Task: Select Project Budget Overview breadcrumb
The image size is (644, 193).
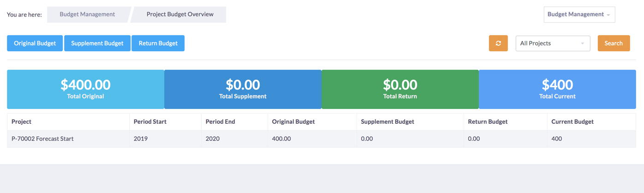Action: click(x=180, y=14)
